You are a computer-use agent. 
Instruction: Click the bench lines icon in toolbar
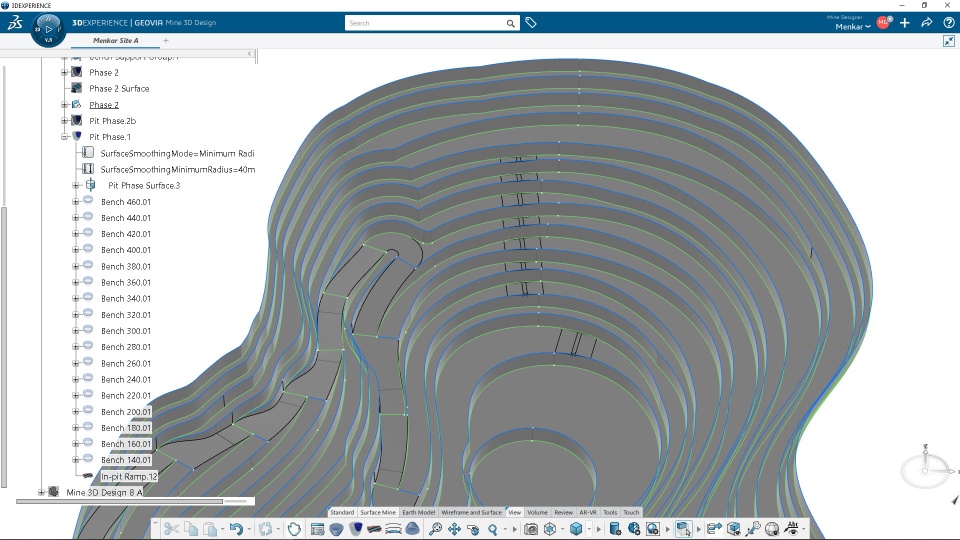393,529
